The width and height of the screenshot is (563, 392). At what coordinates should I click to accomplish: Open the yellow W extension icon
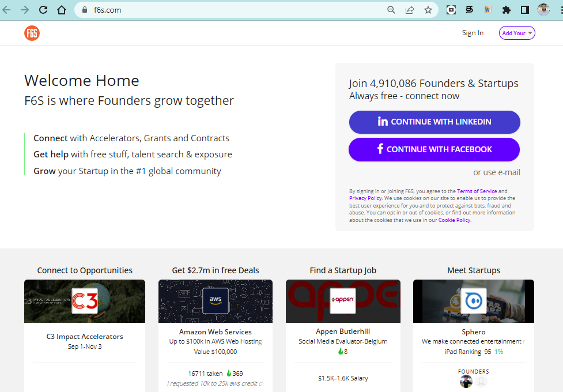pos(488,10)
